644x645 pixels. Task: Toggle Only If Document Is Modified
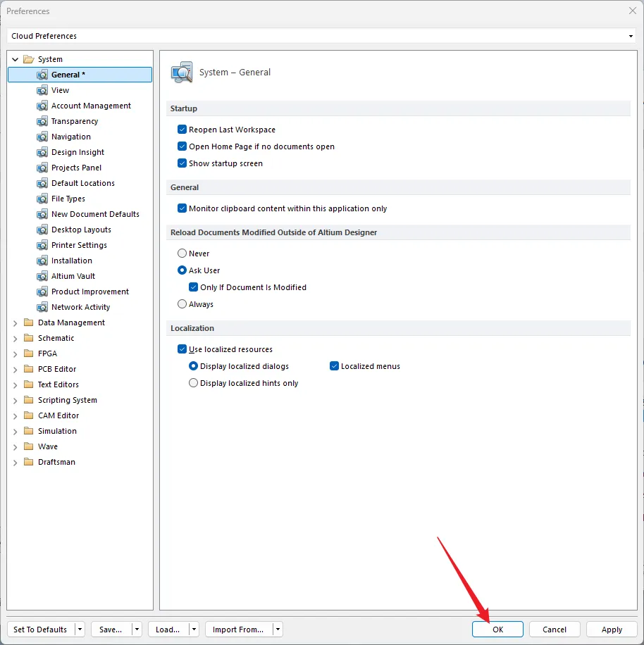point(193,287)
